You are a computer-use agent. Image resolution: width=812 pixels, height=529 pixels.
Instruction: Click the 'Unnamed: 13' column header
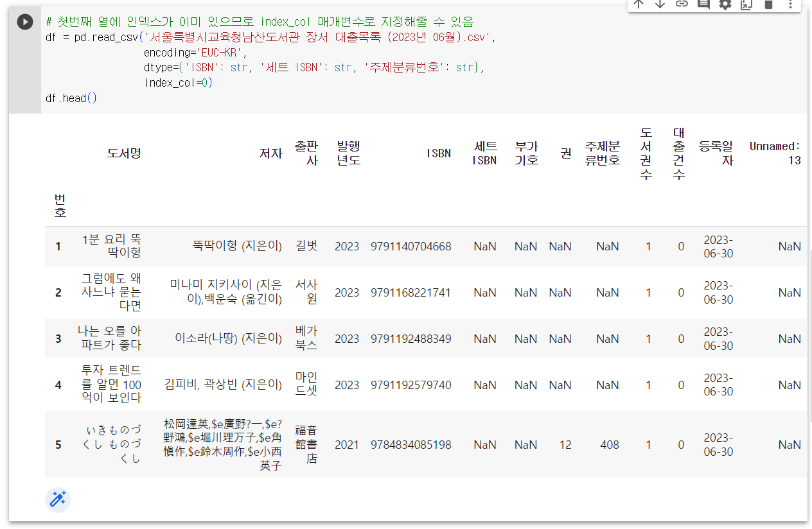tap(775, 153)
